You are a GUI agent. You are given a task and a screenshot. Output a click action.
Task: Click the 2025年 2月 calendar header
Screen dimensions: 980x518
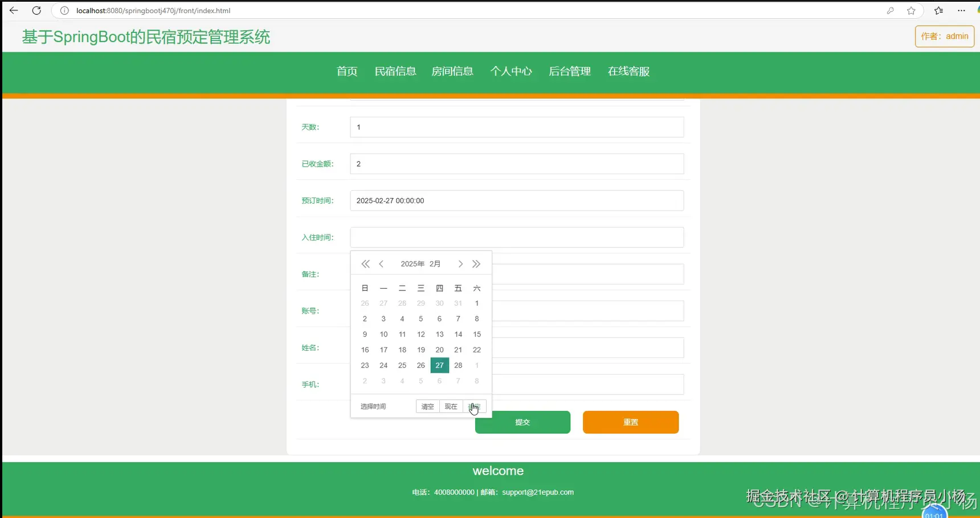[420, 264]
